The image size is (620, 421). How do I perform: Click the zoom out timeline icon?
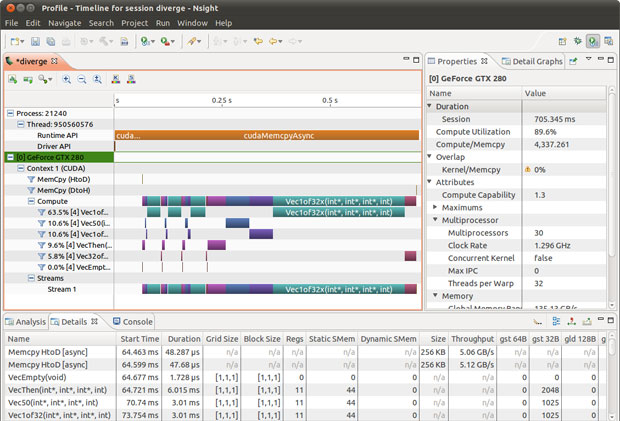coord(81,79)
